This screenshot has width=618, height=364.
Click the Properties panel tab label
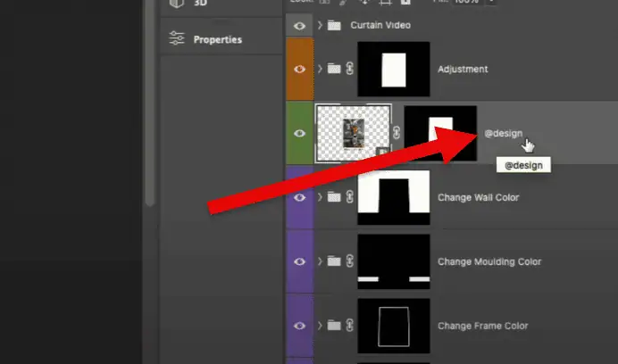218,39
